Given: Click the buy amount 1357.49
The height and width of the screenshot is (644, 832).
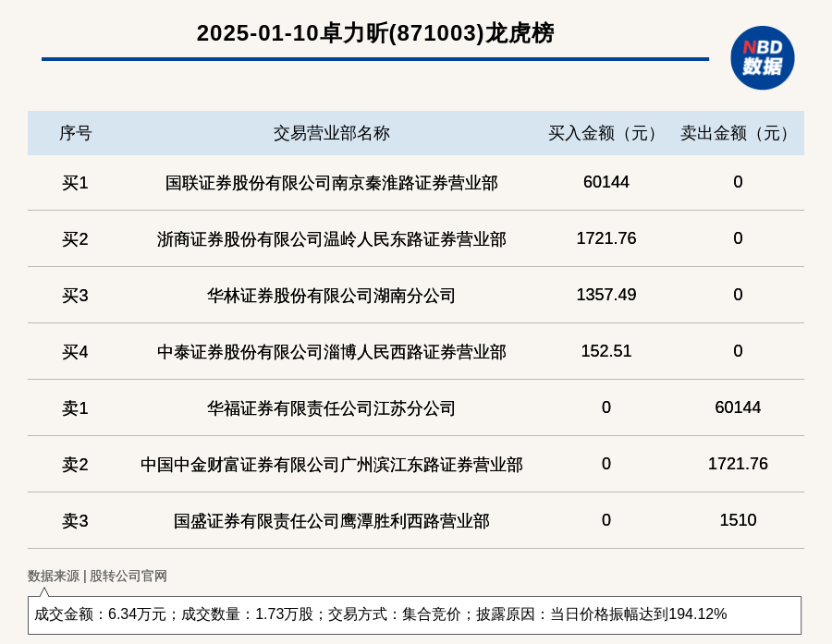Looking at the screenshot, I should coord(606,295).
